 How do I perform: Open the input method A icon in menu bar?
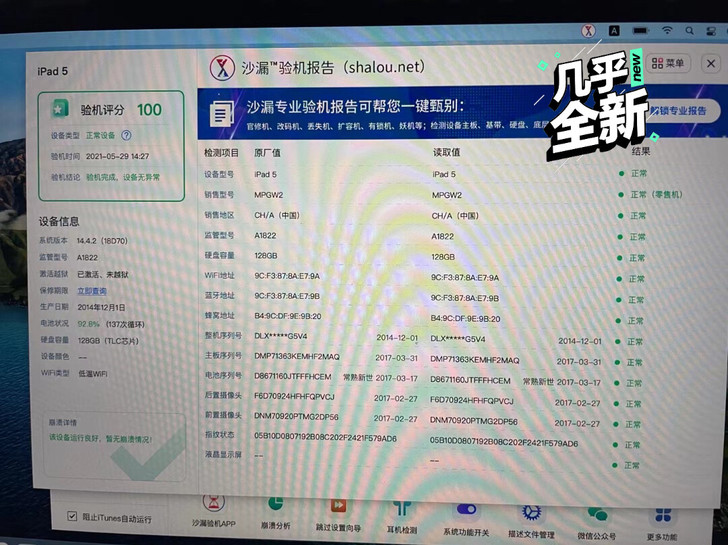coord(614,31)
